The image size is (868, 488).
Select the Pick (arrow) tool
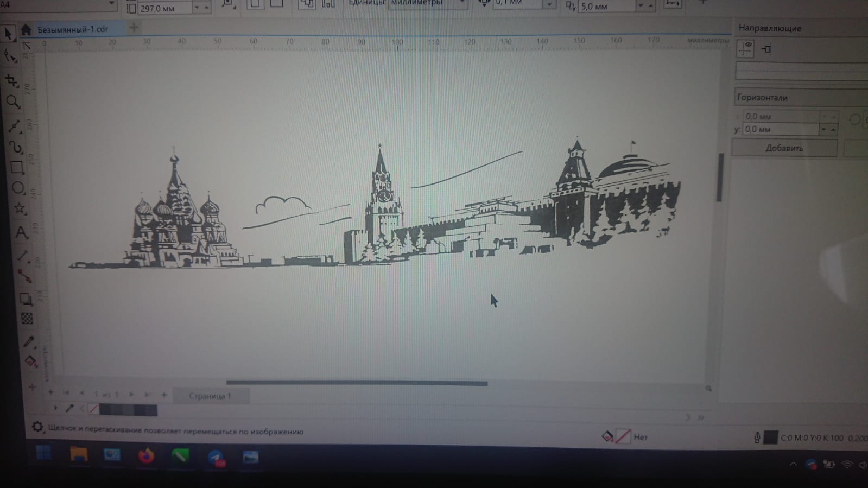pyautogui.click(x=8, y=34)
